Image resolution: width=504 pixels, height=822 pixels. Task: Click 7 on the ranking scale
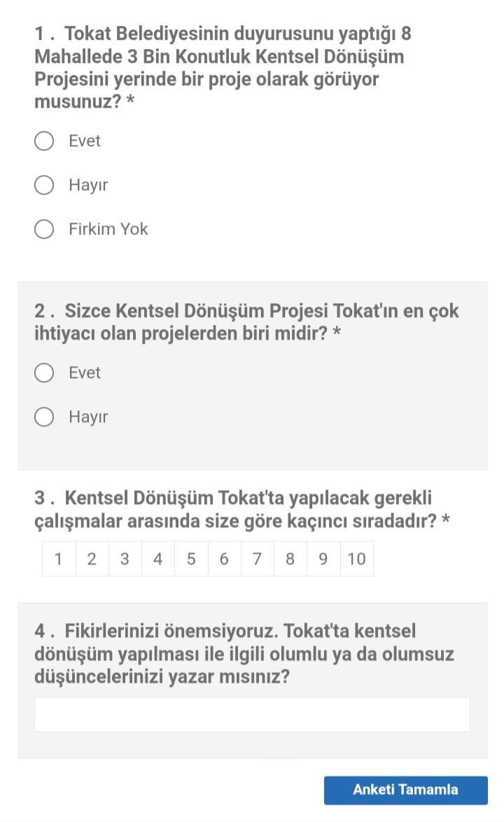coord(257,559)
